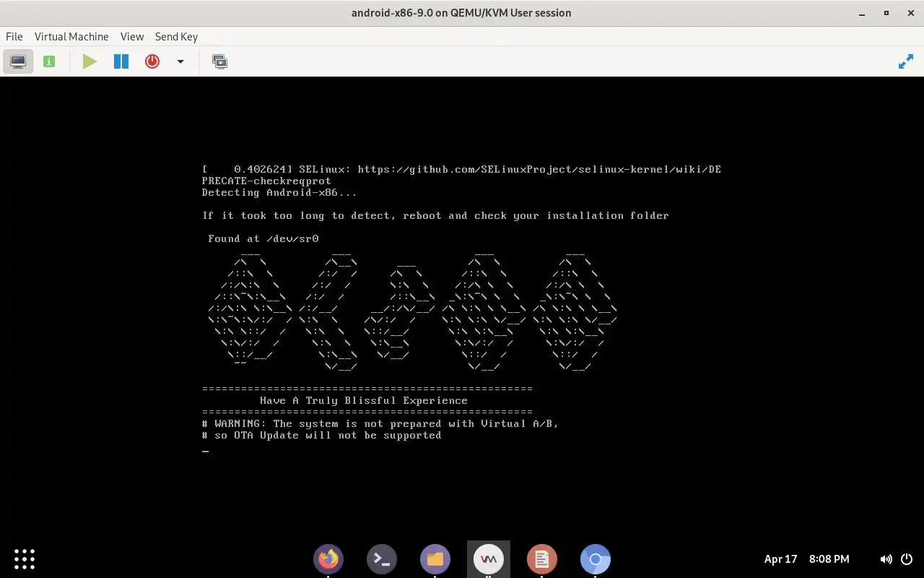Show virtual hardware details

(49, 61)
